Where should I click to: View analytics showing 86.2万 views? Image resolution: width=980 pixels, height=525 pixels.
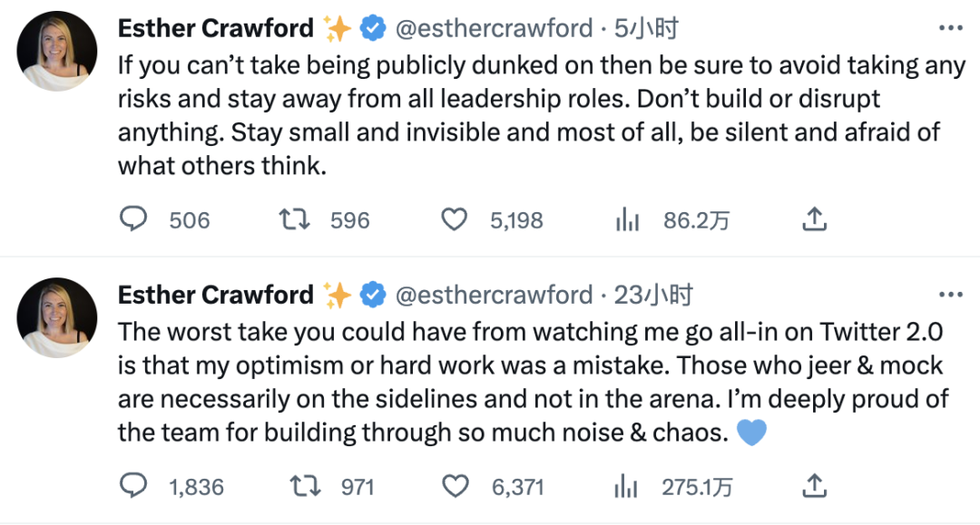click(x=627, y=219)
